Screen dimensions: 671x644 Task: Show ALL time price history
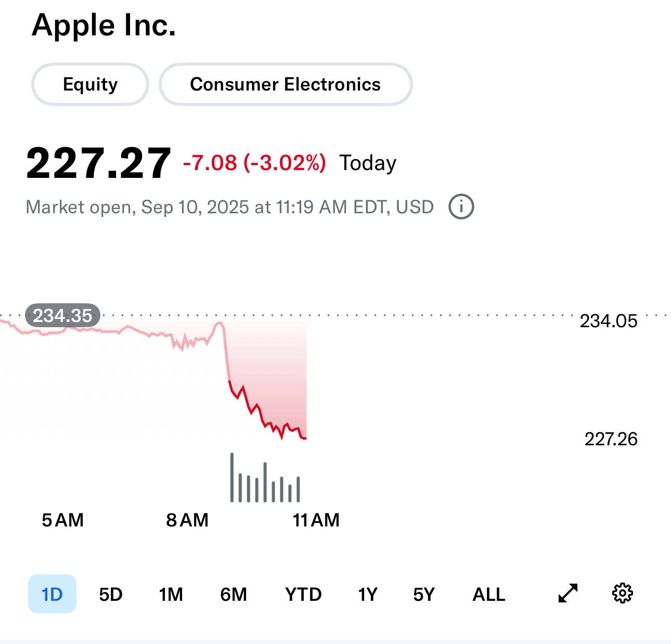488,594
